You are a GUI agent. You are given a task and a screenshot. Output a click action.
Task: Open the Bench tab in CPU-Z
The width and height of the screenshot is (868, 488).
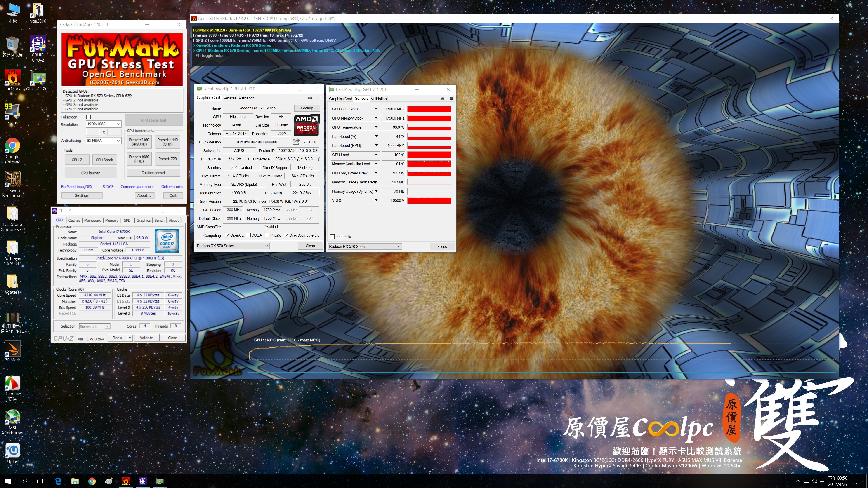159,220
